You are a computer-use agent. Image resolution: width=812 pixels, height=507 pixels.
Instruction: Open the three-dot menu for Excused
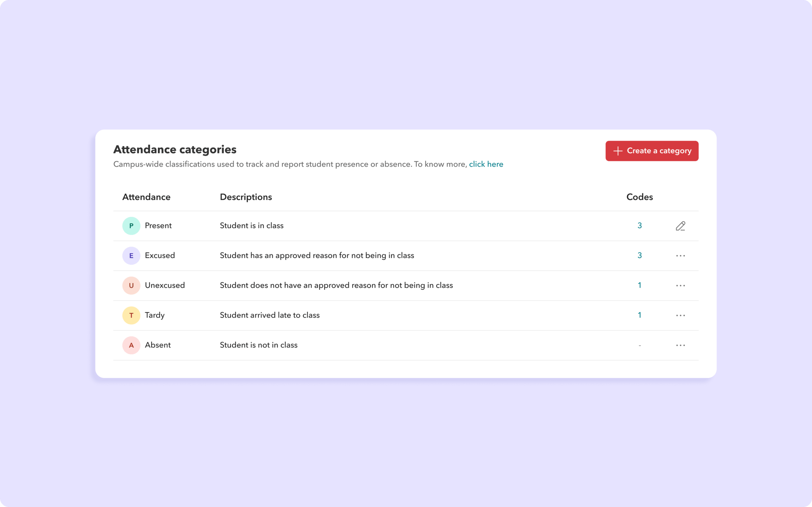coord(680,255)
